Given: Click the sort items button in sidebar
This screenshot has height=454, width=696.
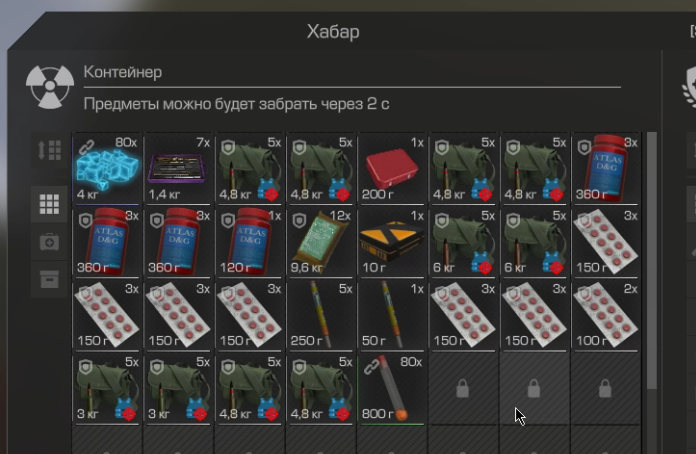Looking at the screenshot, I should tap(49, 150).
